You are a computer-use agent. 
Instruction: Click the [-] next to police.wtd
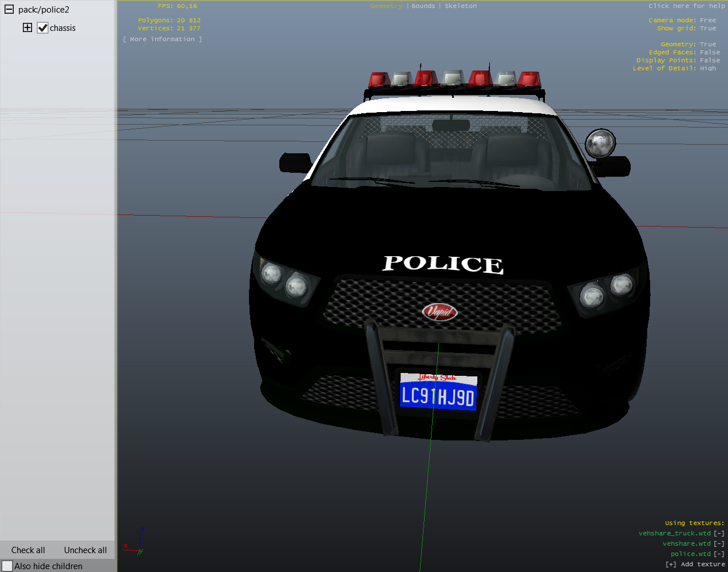[719, 554]
